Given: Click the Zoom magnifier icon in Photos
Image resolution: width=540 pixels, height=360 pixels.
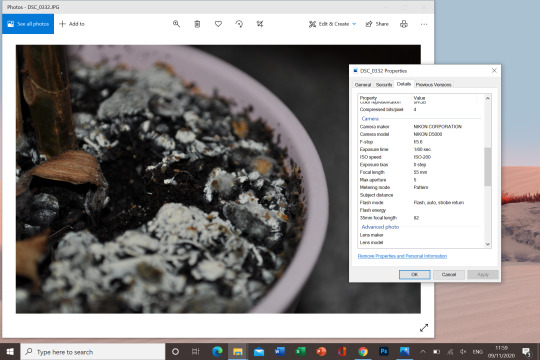Looking at the screenshot, I should pos(176,24).
